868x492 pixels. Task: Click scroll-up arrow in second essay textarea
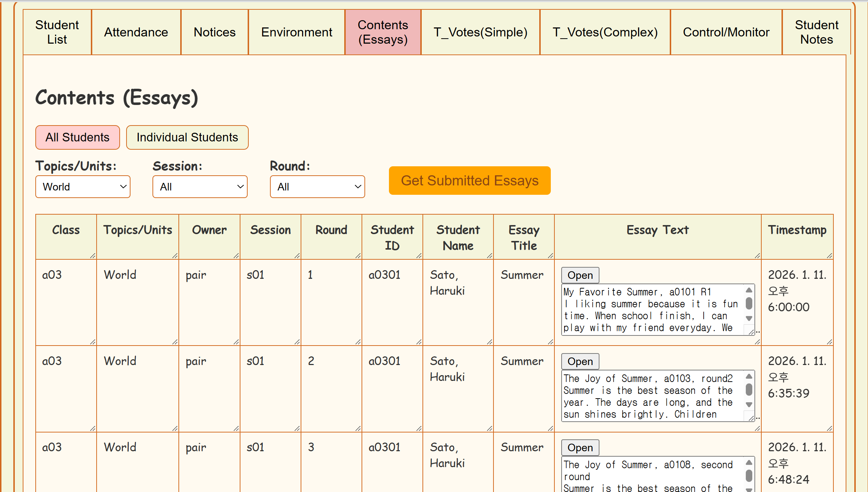click(x=749, y=377)
